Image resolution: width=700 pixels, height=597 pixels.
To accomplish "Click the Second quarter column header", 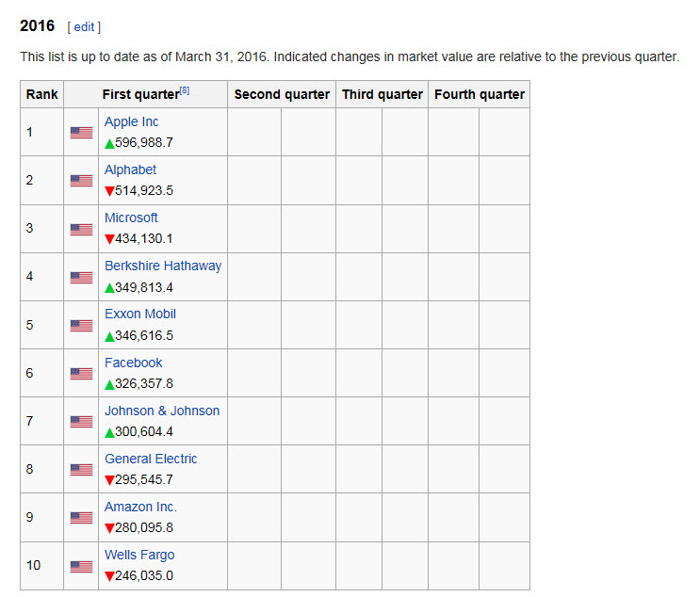I will 282,94.
